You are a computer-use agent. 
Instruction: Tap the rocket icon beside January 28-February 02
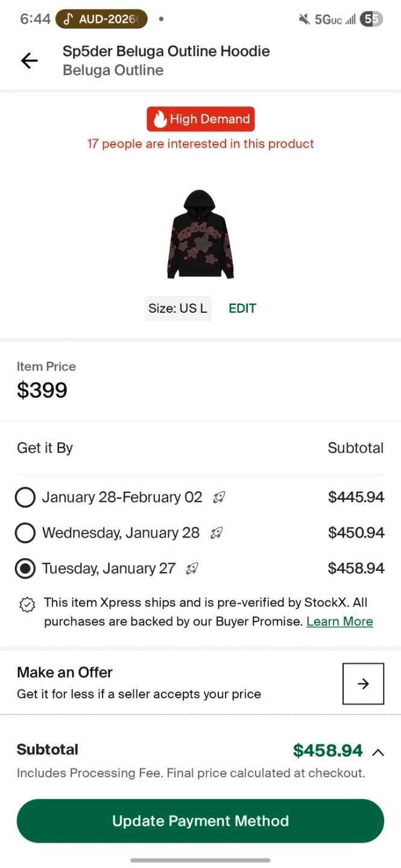(x=219, y=497)
